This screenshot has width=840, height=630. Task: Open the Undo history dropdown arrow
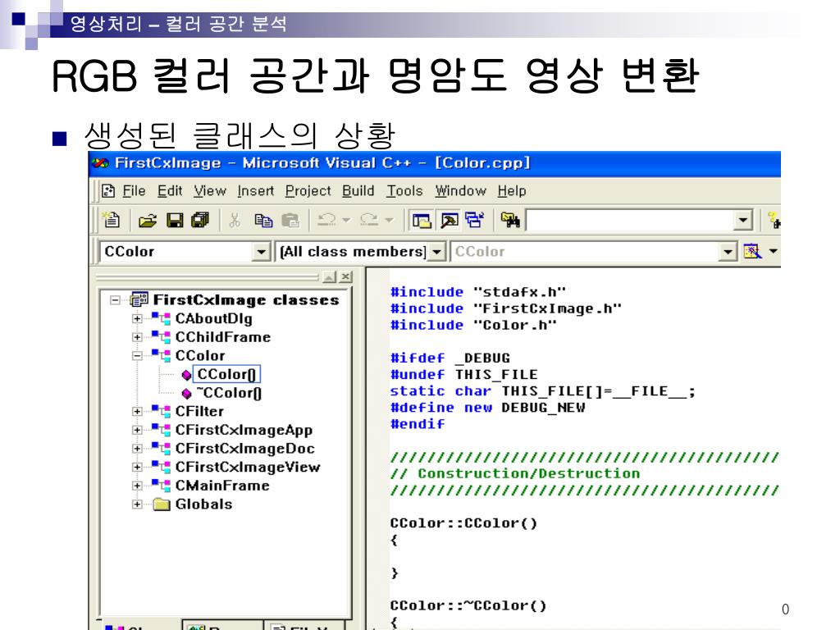[x=346, y=220]
